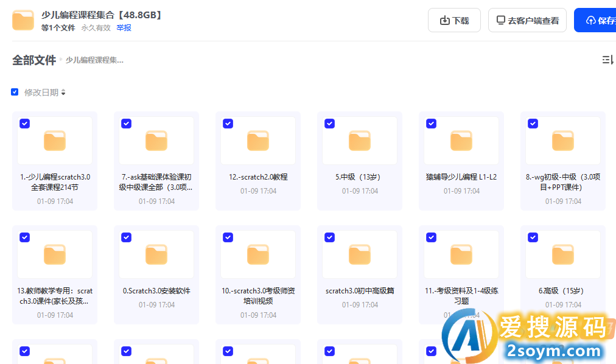Click the 下载 download button
616x364 pixels.
(x=454, y=21)
